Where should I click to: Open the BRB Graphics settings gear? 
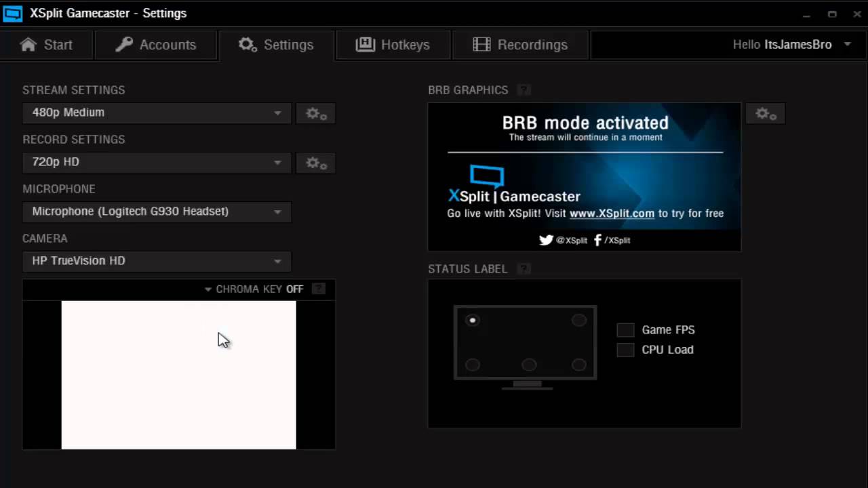point(764,113)
